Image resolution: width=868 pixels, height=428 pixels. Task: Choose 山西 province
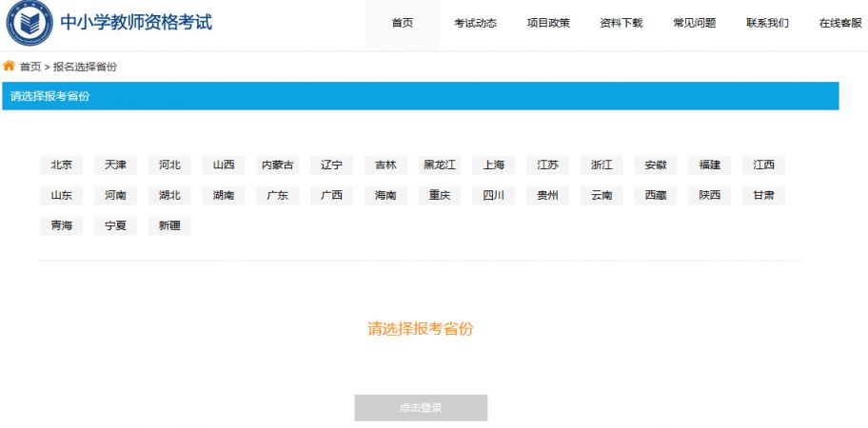pyautogui.click(x=224, y=165)
